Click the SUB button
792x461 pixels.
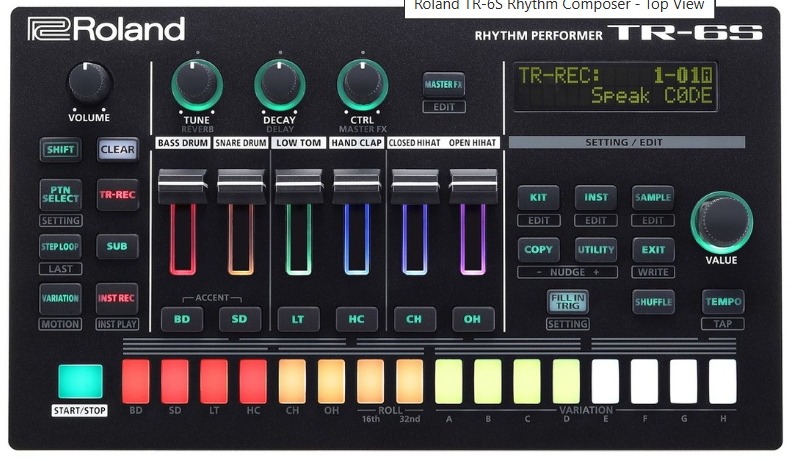(117, 246)
